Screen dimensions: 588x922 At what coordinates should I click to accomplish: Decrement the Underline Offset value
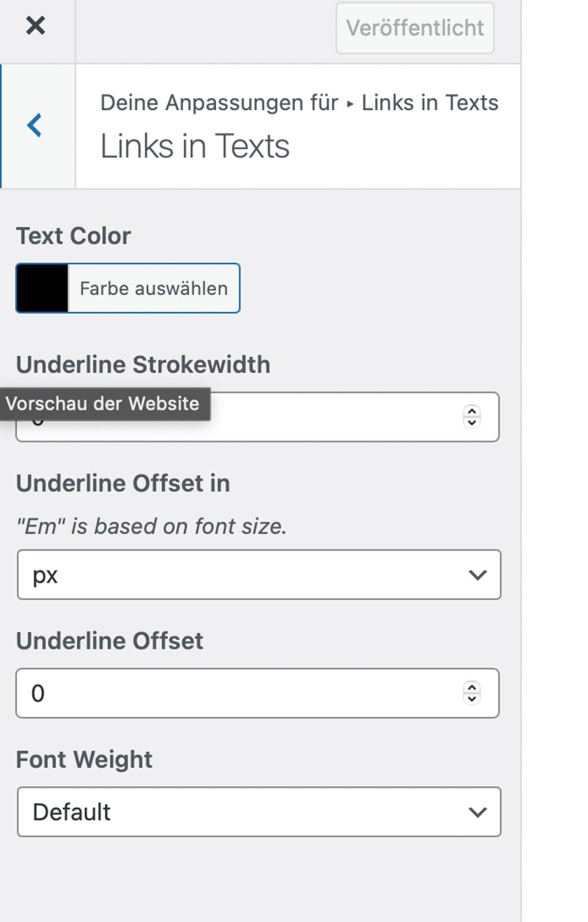pos(471,698)
